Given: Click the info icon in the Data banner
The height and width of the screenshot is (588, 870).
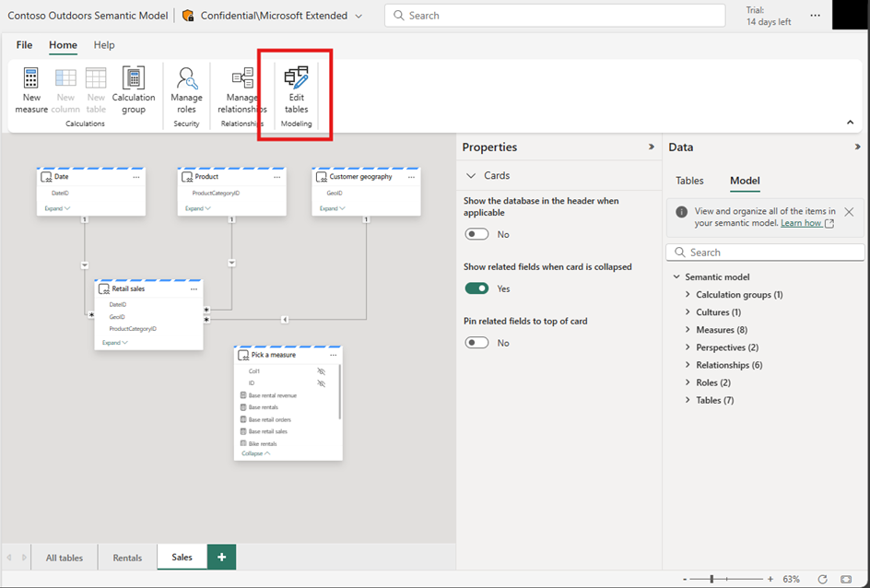Looking at the screenshot, I should pyautogui.click(x=681, y=211).
